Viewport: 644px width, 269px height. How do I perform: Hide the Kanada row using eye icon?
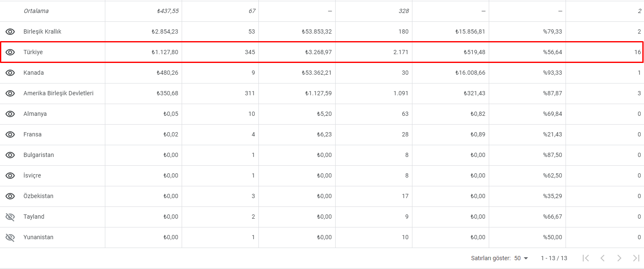pos(10,73)
